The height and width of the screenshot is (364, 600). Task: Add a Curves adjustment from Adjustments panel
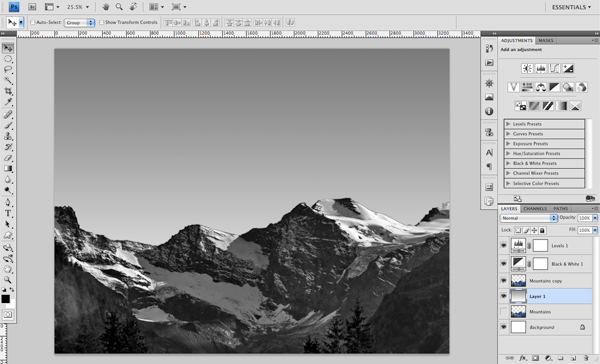[554, 69]
